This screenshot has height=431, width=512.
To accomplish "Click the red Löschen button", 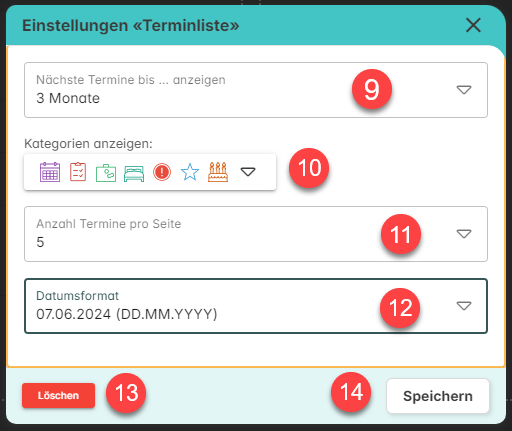I will [58, 396].
